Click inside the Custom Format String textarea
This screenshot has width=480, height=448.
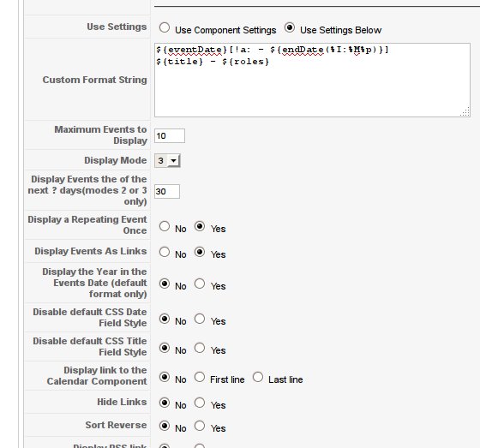[x=312, y=80]
